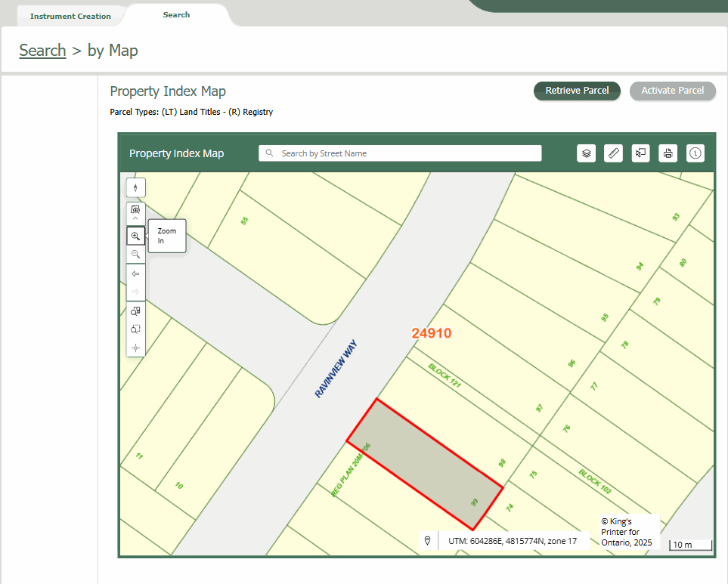Go to previous map extent arrow
Image resolution: width=728 pixels, height=584 pixels.
click(x=135, y=273)
